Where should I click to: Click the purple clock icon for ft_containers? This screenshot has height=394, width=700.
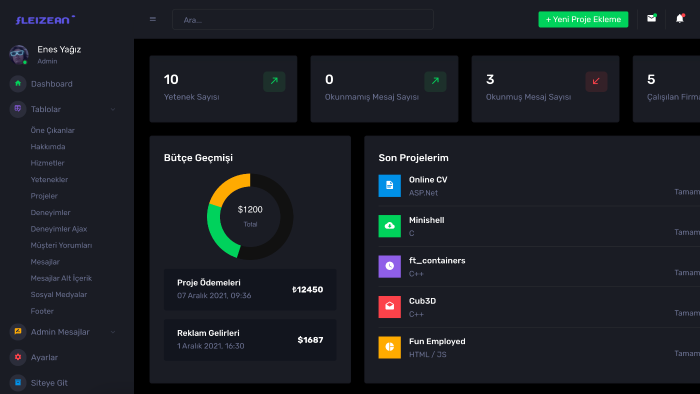click(x=390, y=266)
